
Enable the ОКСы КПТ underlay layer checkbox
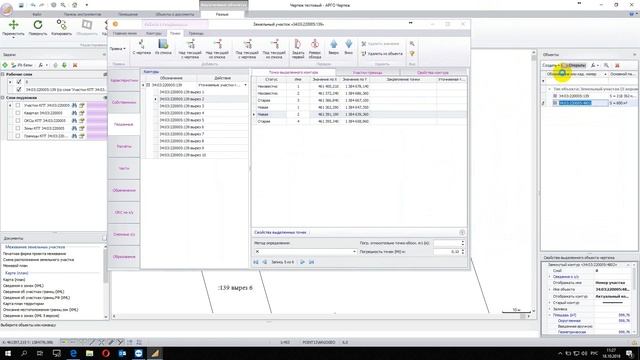pyautogui.click(x=18, y=120)
